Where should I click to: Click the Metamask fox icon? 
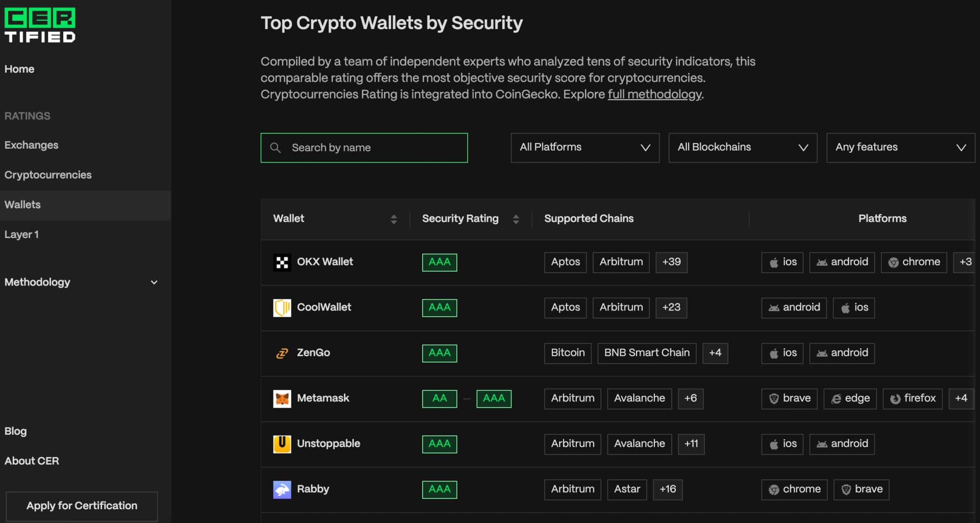click(282, 398)
